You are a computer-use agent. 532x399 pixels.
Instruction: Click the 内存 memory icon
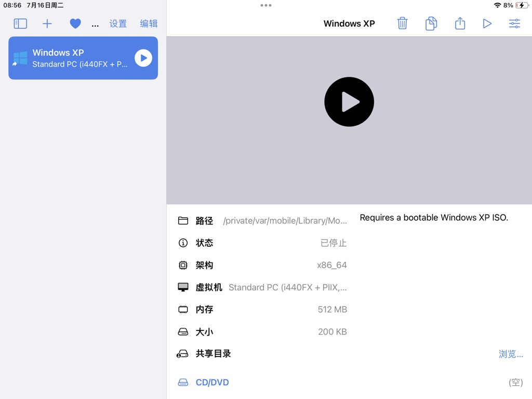183,310
